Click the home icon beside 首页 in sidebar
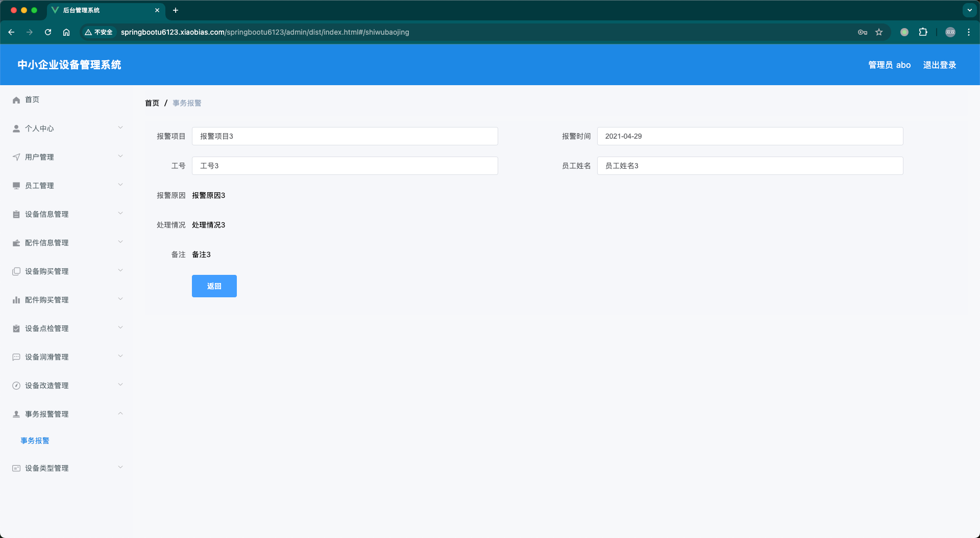 pyautogui.click(x=16, y=100)
